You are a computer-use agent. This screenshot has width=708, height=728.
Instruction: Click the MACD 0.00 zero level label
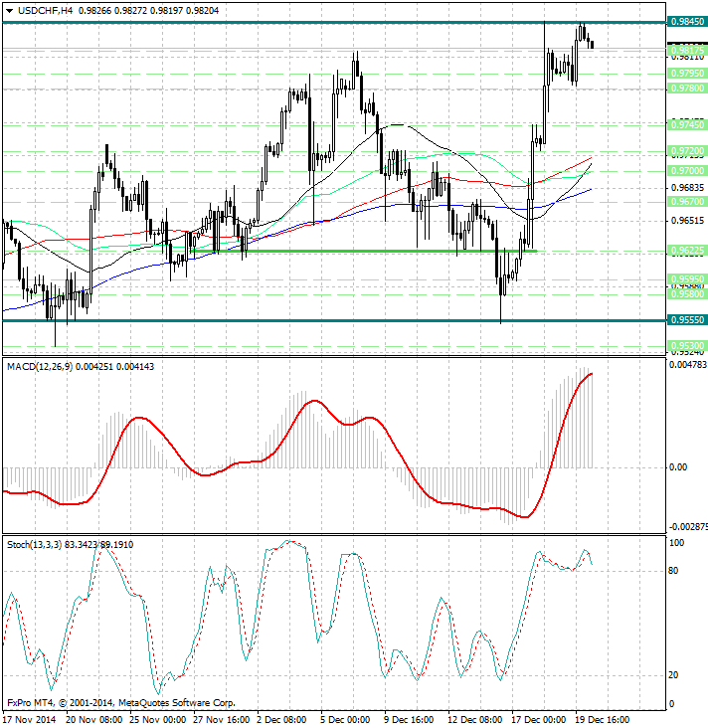click(x=678, y=467)
